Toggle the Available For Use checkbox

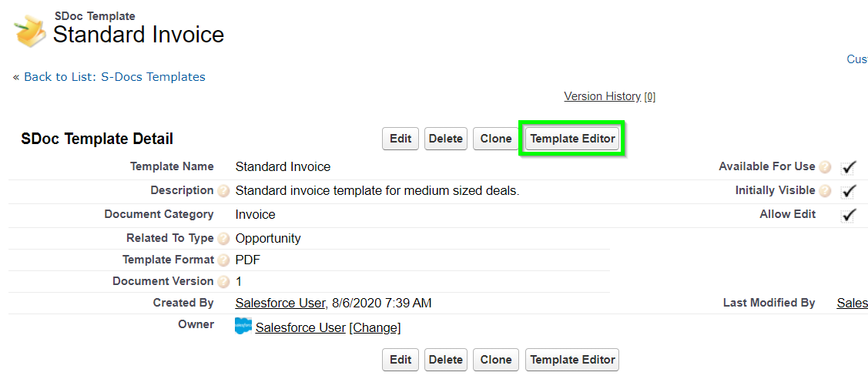coord(848,168)
